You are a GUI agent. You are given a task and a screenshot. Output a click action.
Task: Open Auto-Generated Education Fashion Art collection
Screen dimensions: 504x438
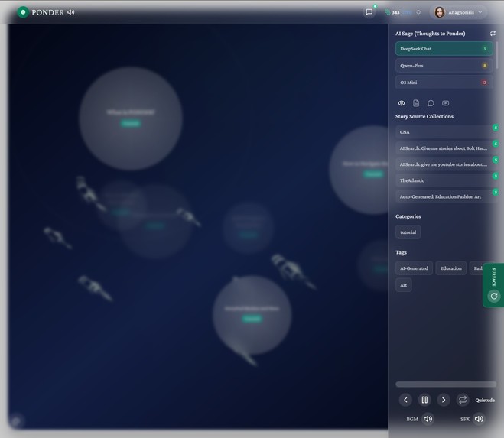pyautogui.click(x=446, y=196)
